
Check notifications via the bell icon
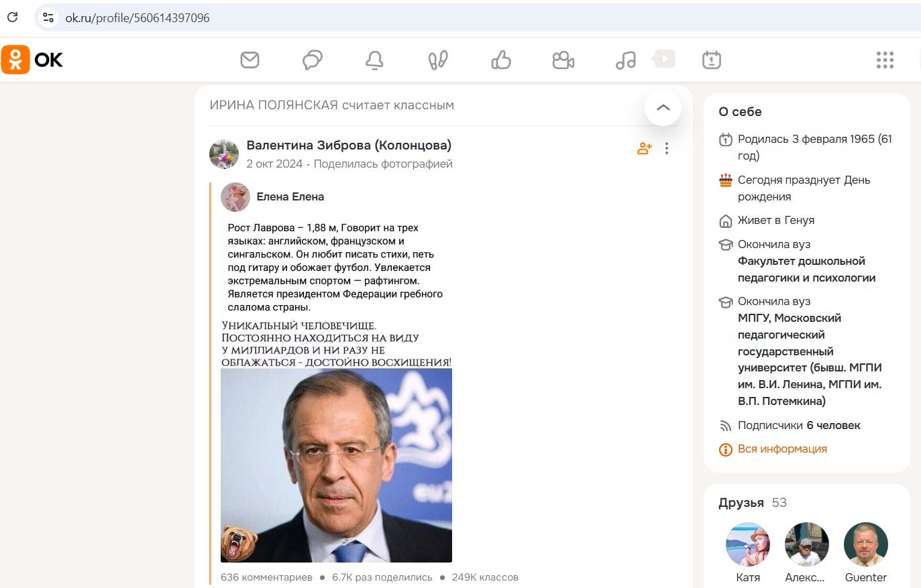[374, 60]
